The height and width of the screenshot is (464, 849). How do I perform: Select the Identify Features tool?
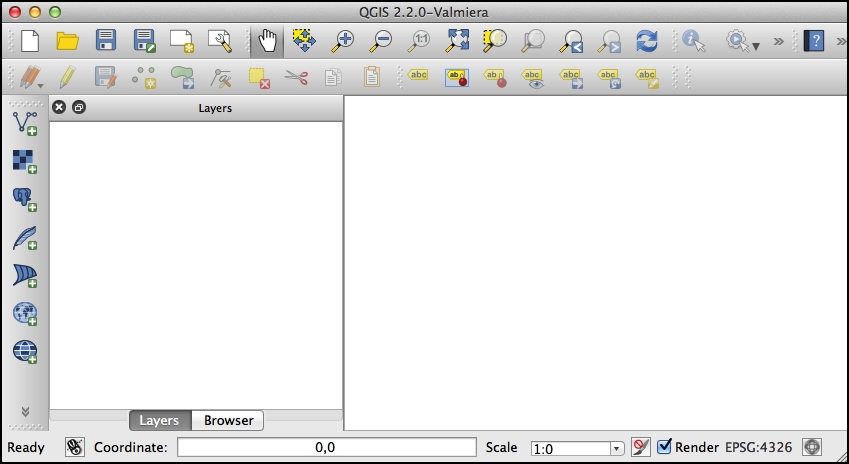pyautogui.click(x=694, y=41)
